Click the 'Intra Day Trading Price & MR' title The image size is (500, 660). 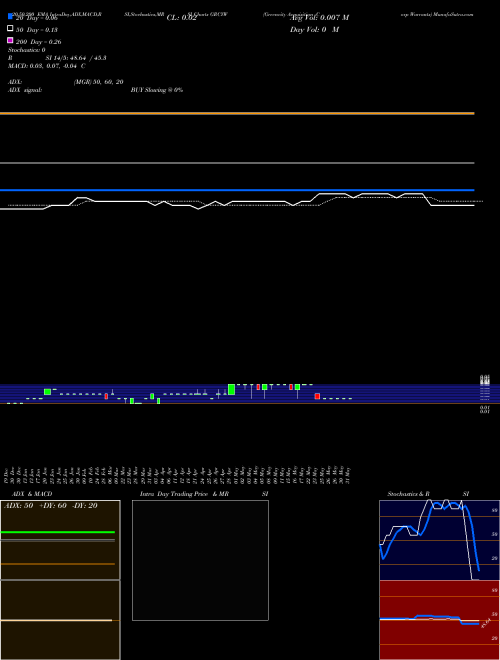[184, 494]
